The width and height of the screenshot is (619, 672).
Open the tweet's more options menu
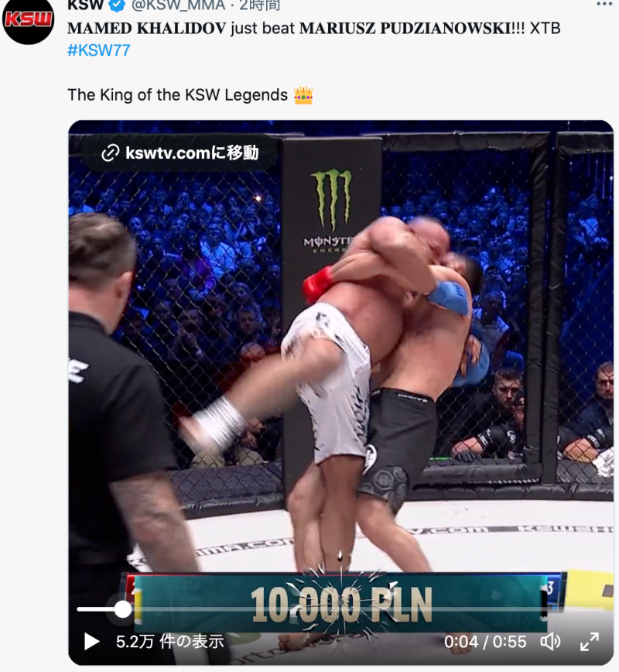click(604, 5)
